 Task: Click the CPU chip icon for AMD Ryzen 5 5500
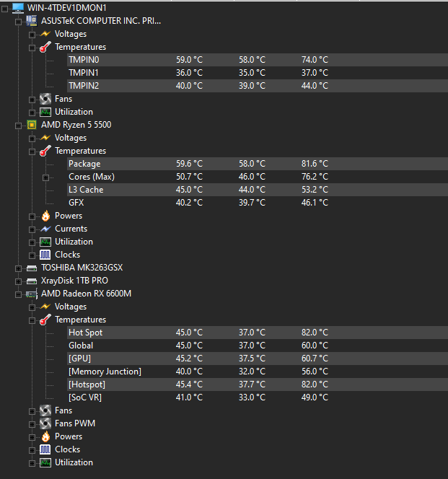point(32,125)
